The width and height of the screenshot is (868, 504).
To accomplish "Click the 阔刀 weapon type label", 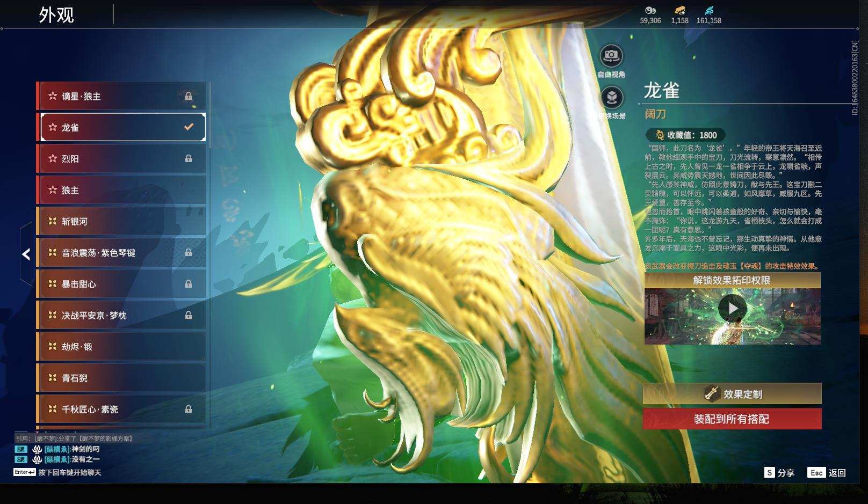I will click(655, 114).
